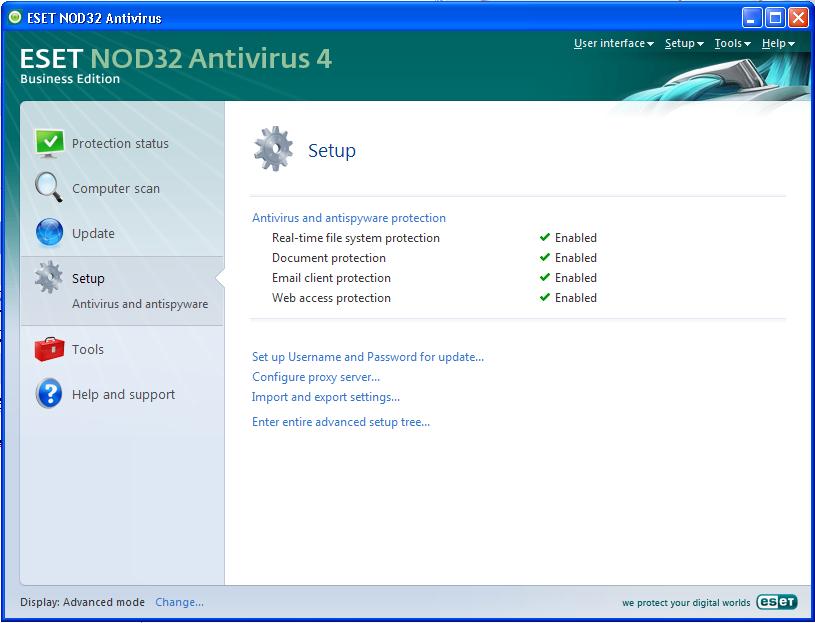Click the Setup gear icon in sidebar
The width and height of the screenshot is (815, 623).
pyautogui.click(x=49, y=277)
